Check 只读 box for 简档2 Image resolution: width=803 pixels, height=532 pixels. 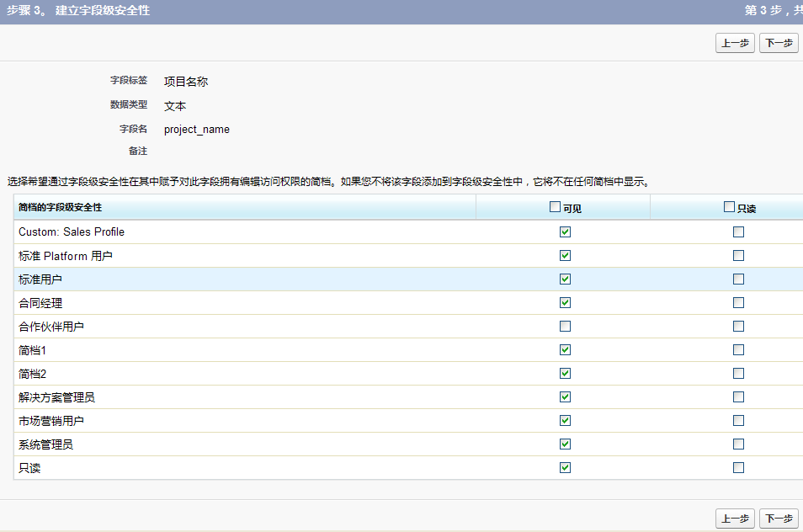[738, 374]
